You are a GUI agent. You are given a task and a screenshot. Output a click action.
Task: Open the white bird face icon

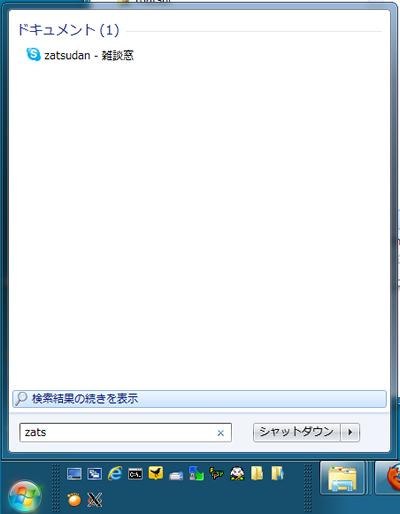pos(237,474)
